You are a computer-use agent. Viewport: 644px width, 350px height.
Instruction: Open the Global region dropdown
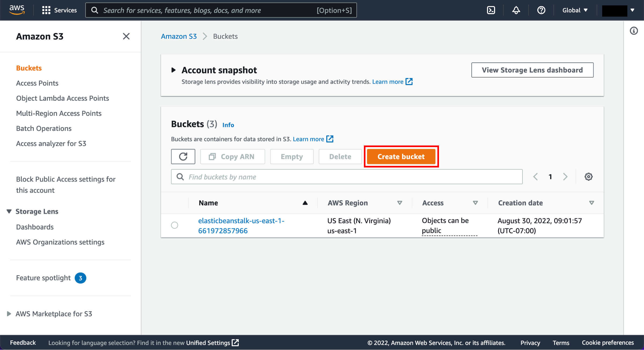coord(575,10)
